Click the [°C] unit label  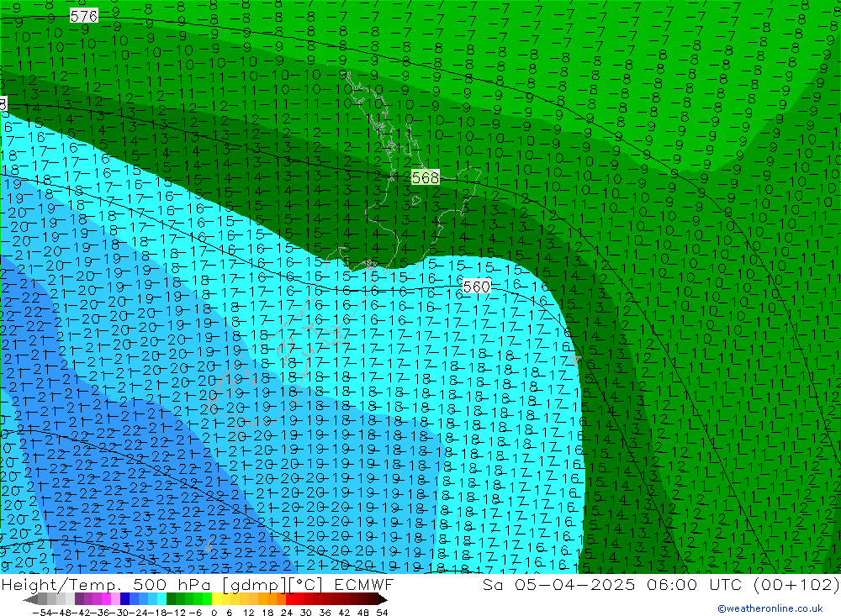(x=304, y=585)
